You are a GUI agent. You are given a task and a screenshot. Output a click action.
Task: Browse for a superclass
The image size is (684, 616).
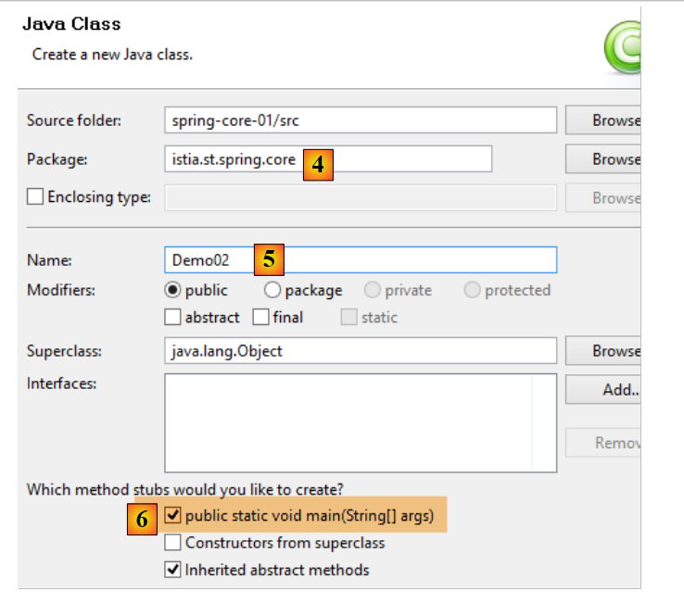[x=605, y=351]
